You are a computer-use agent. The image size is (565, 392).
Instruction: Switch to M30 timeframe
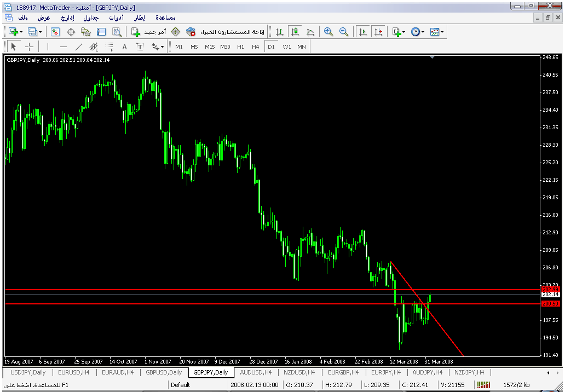coord(225,47)
